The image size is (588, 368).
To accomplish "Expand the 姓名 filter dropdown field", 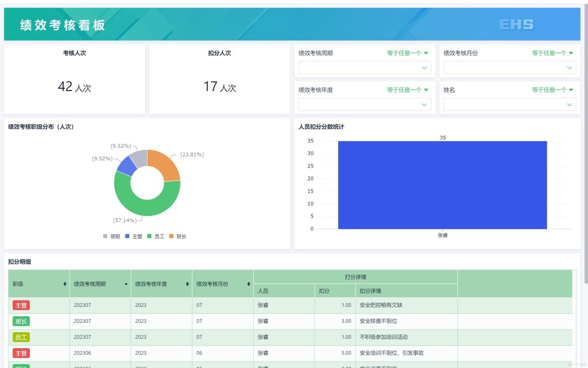I will pyautogui.click(x=510, y=104).
